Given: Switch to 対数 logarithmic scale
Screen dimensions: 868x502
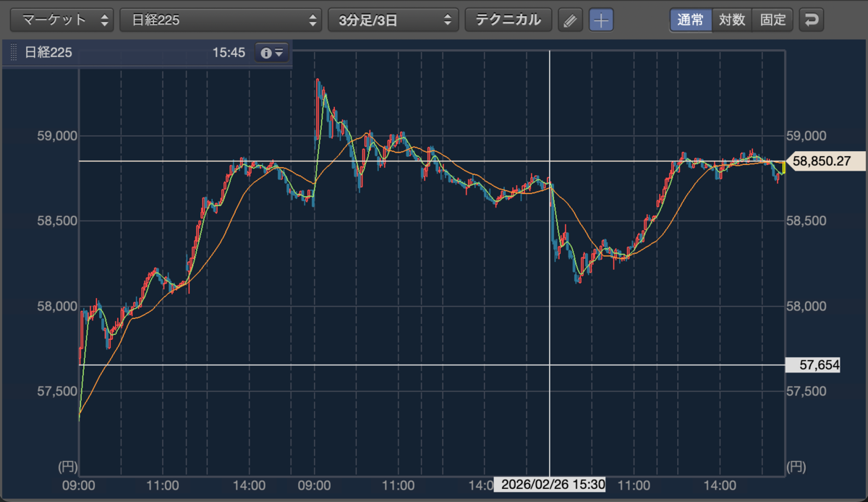Looking at the screenshot, I should click(732, 20).
